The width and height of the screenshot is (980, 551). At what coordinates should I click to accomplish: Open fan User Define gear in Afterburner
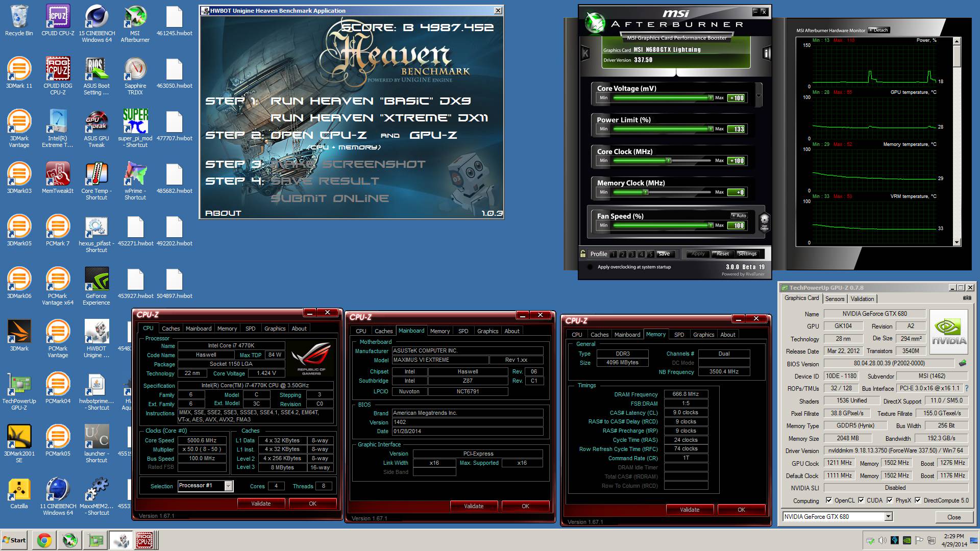(x=764, y=221)
